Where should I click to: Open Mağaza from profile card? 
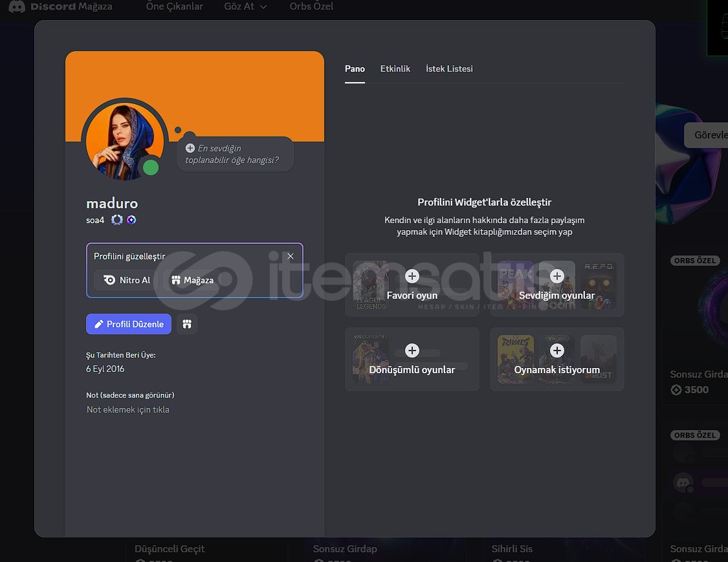click(x=193, y=280)
